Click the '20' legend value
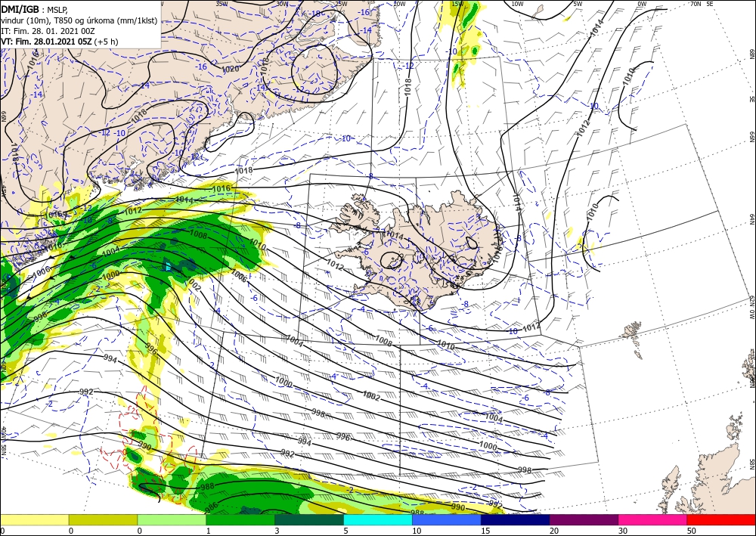 tap(553, 531)
